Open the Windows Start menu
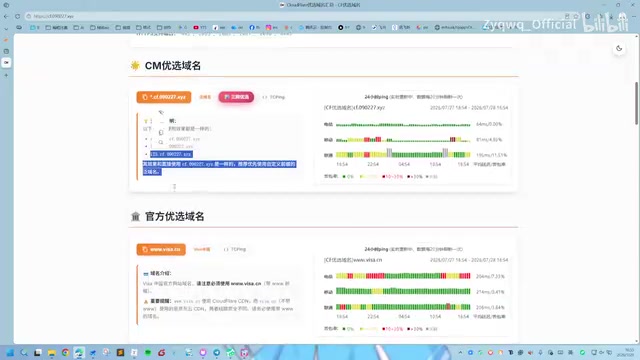Viewport: 640px width, 360px height. tap(10, 353)
